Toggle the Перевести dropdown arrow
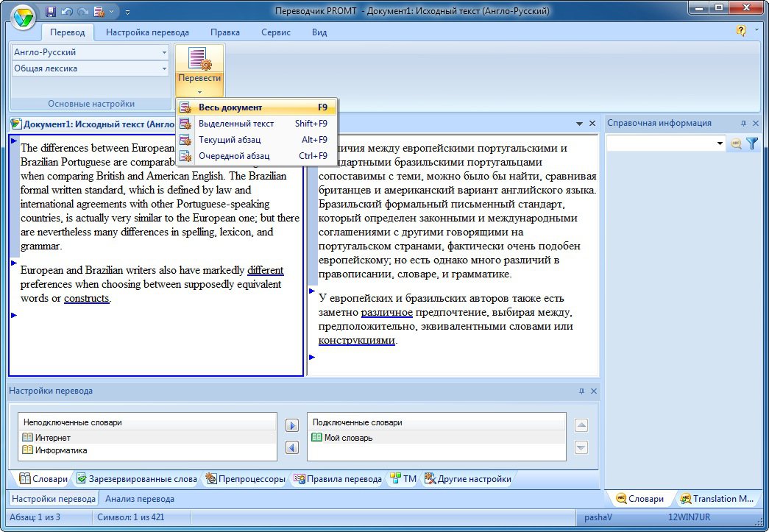Viewport: 769px width, 532px height. click(x=199, y=92)
